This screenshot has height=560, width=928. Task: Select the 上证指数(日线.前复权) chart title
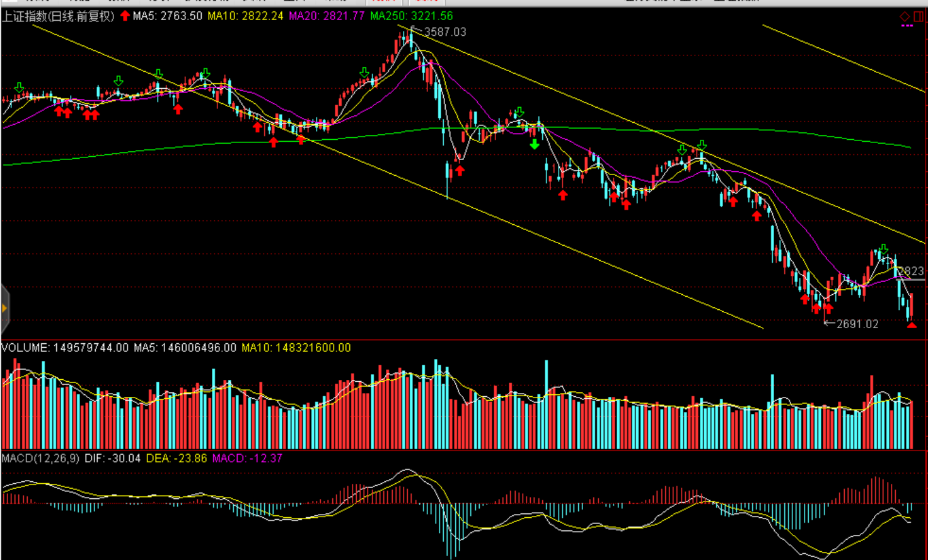coord(58,16)
